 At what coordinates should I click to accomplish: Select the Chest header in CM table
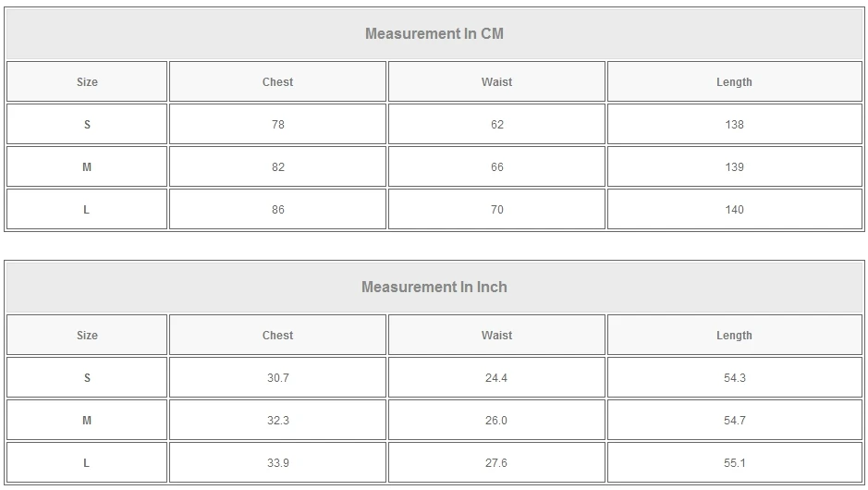point(277,82)
